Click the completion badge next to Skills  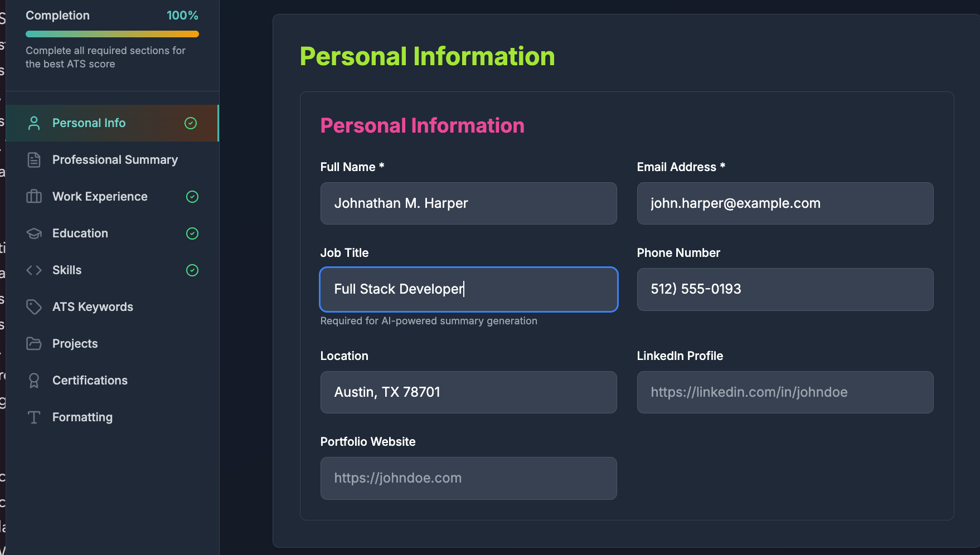coord(192,270)
